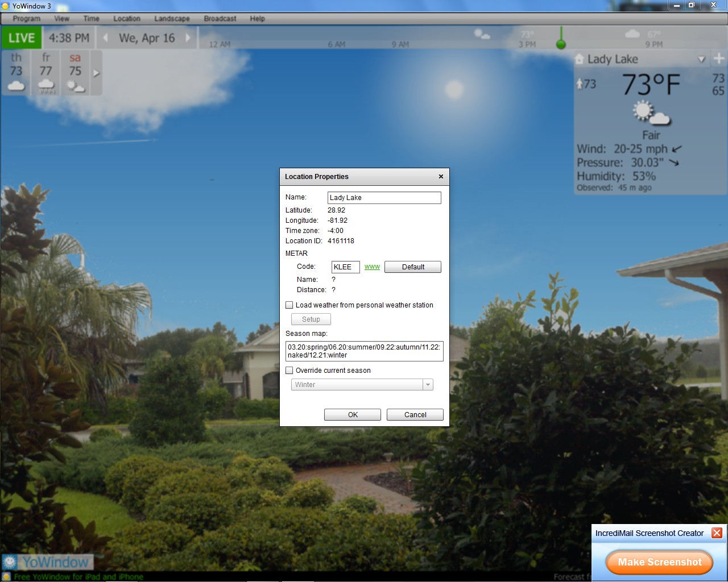Click the plus icon to add a location
Viewport: 728px width, 582px height.
719,59
